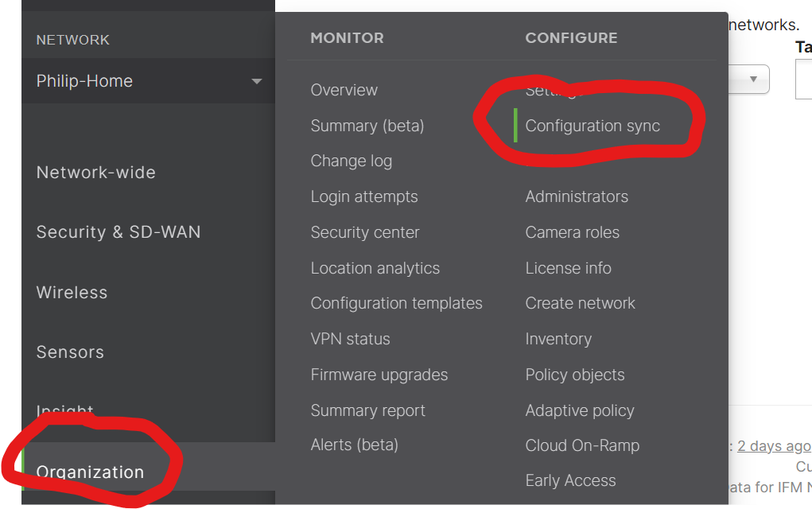The height and width of the screenshot is (509, 812).
Task: Click Create network option
Action: (581, 303)
